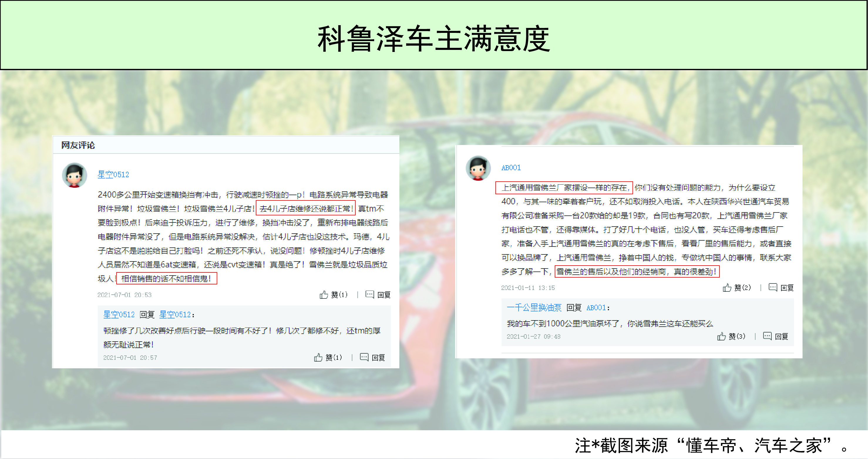The height and width of the screenshot is (459, 868).
Task: Click the 赞(1) label on the 20:53 comment
Action: coord(339,295)
